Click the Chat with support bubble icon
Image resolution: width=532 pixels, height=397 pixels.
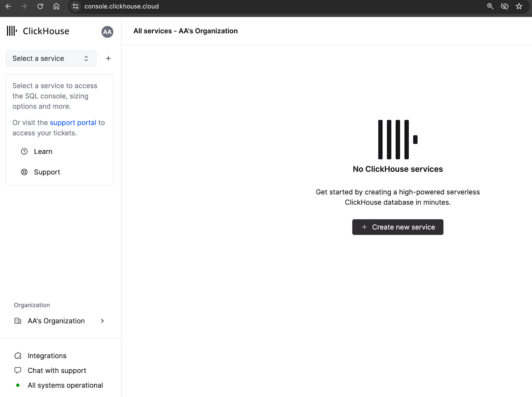[x=18, y=370]
